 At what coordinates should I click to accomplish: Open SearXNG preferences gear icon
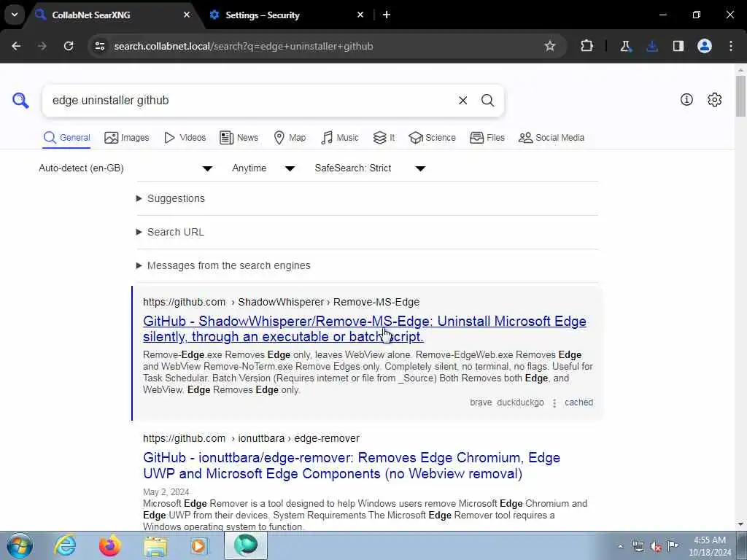[x=714, y=99]
